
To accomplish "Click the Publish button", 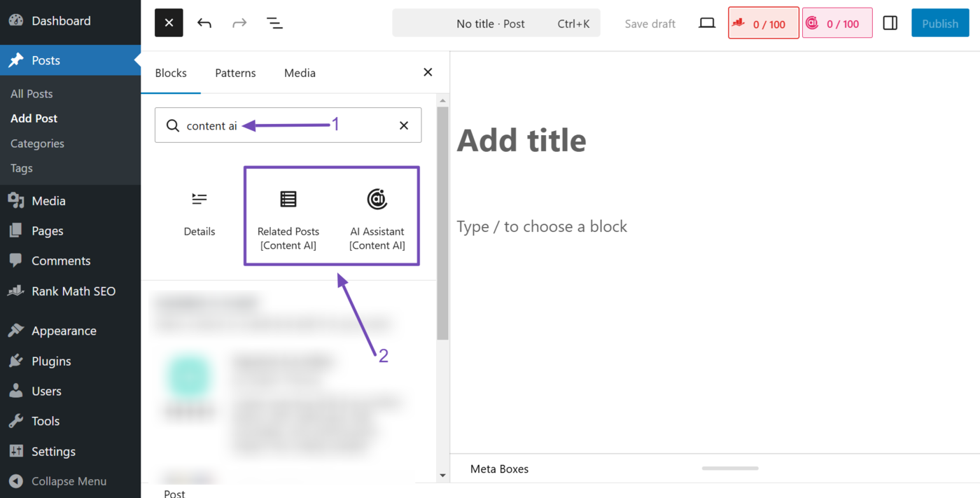I will 940,23.
